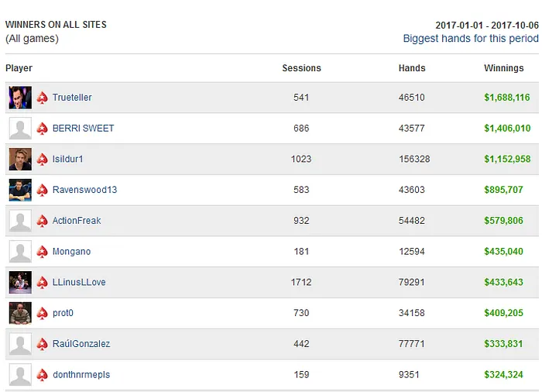Select the Isildur1 player name
This screenshot has width=542, height=392.
(67, 160)
